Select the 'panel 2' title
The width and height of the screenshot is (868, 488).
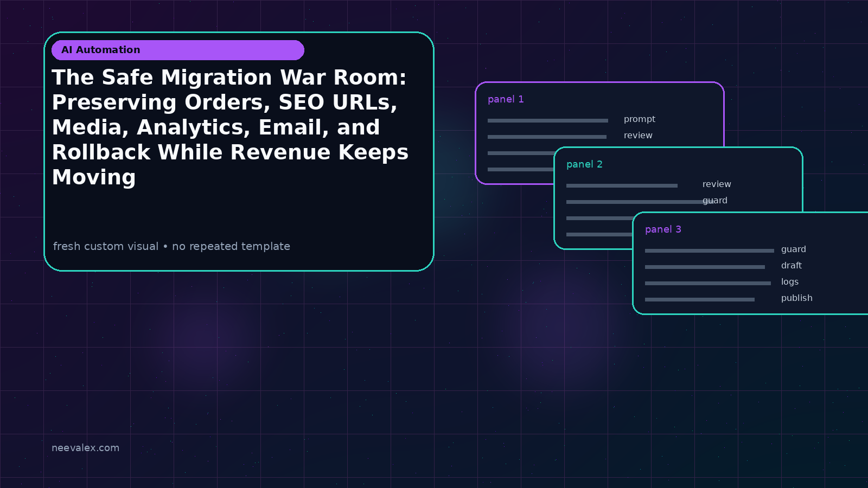[584, 164]
